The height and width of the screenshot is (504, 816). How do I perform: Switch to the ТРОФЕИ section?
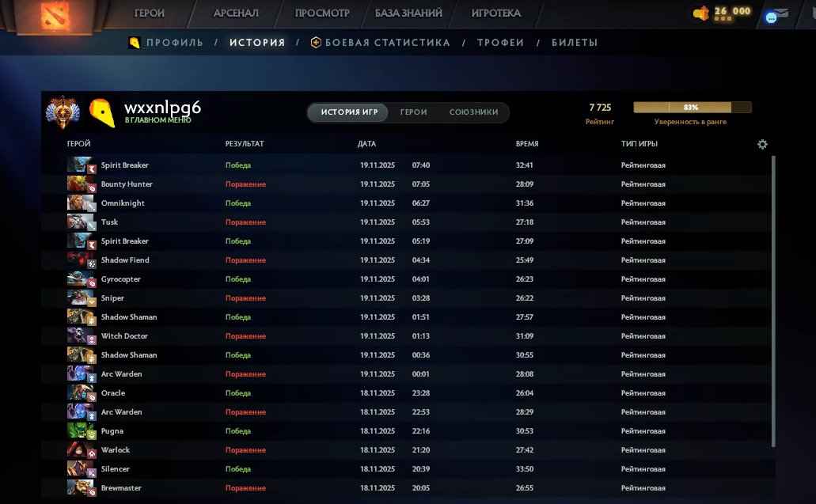tap(500, 43)
